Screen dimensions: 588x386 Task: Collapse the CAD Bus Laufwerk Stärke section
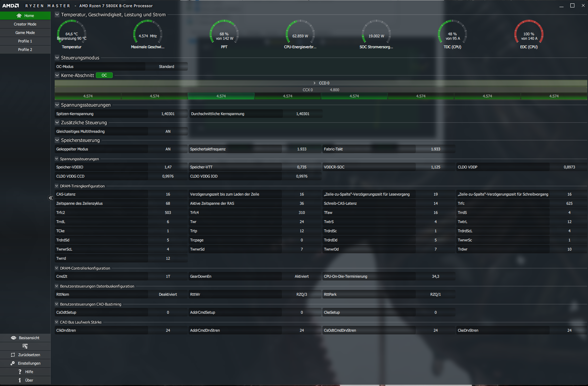click(57, 322)
